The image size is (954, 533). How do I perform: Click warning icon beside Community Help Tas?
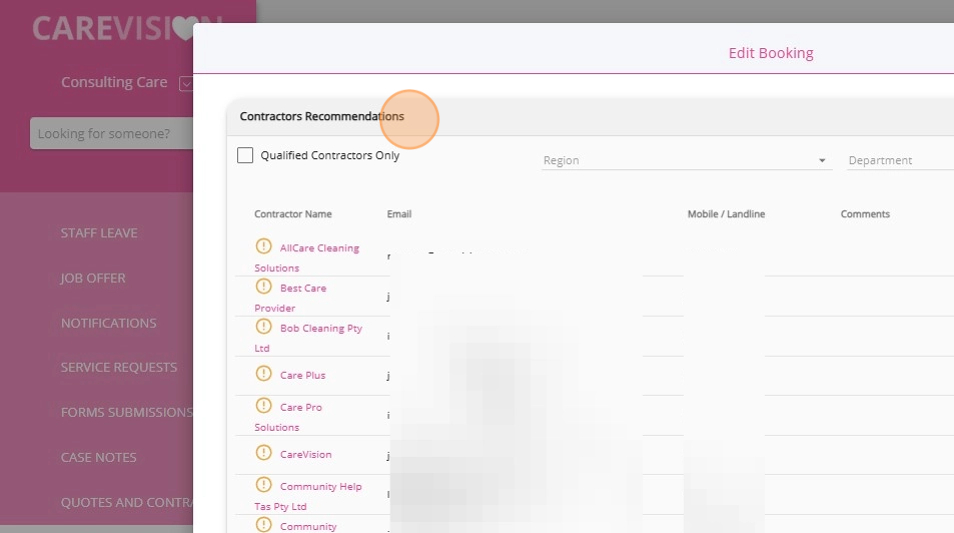[x=263, y=485]
